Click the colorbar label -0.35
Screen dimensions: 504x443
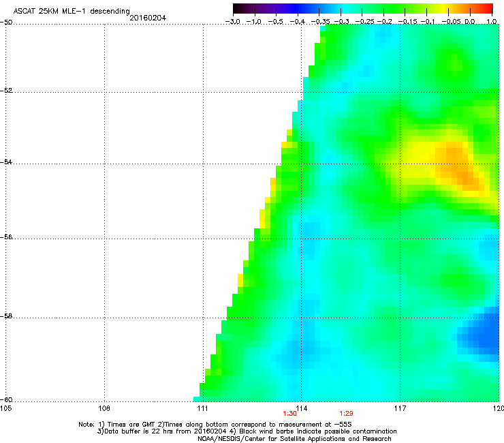tap(321, 22)
